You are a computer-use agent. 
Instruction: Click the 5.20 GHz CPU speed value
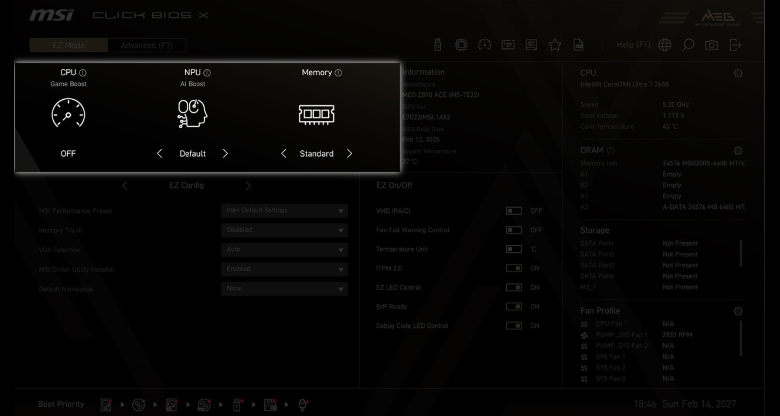[676, 105]
